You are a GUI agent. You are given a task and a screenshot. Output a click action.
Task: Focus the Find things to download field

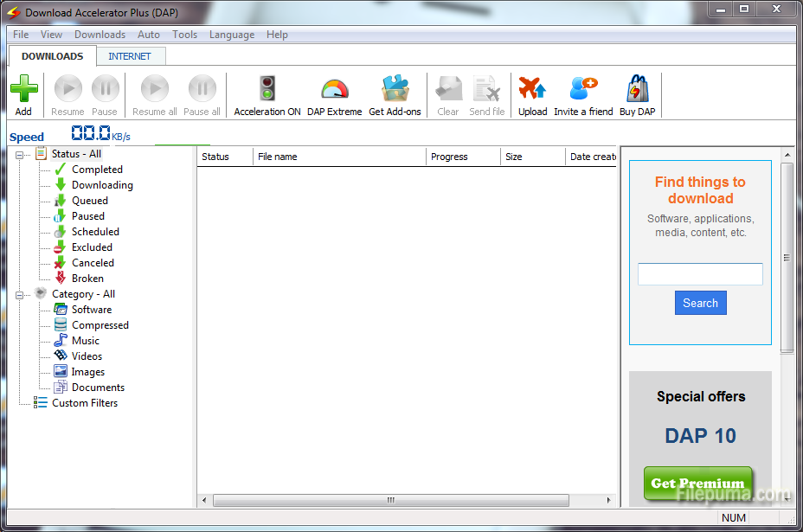[700, 274]
